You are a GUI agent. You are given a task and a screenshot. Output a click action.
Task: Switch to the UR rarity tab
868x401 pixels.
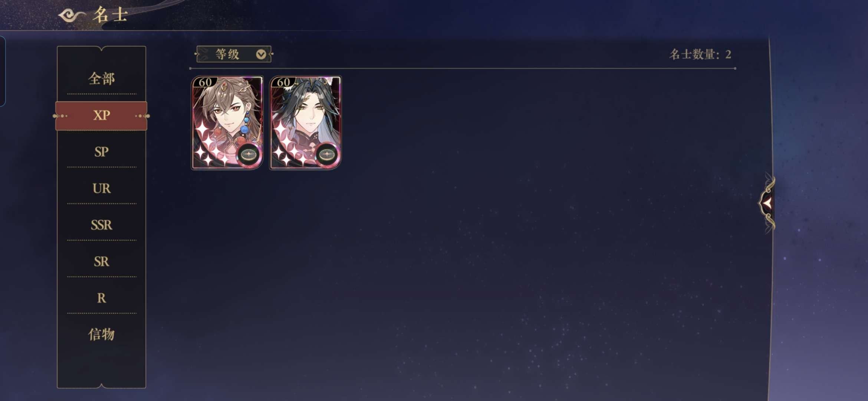point(101,188)
